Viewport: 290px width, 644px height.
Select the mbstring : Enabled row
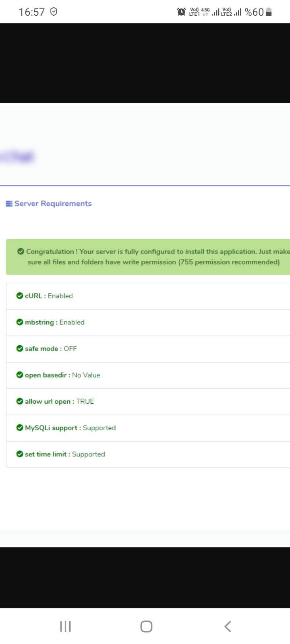click(148, 323)
